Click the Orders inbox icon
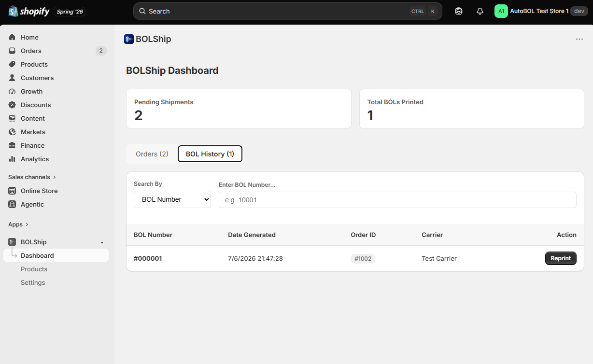 12,51
